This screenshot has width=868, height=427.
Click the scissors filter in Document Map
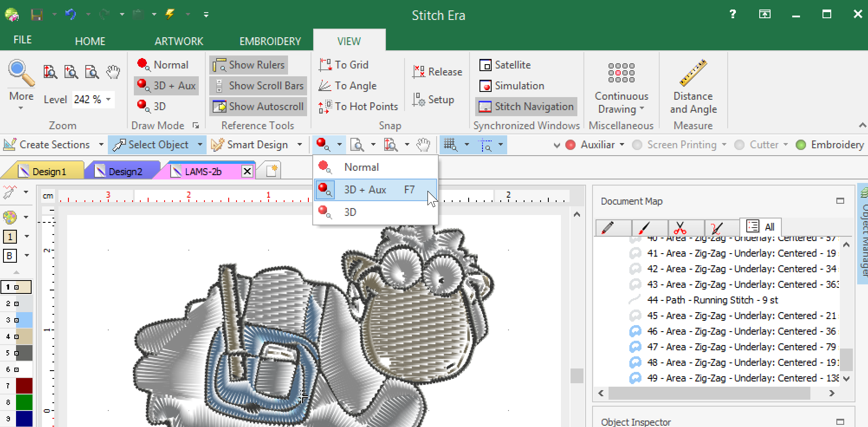point(680,227)
